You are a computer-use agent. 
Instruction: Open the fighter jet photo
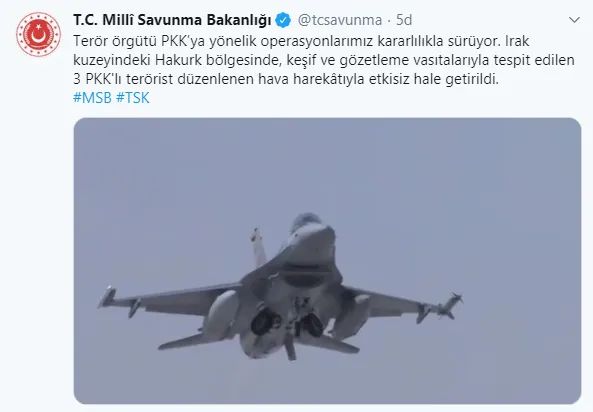tap(327, 261)
